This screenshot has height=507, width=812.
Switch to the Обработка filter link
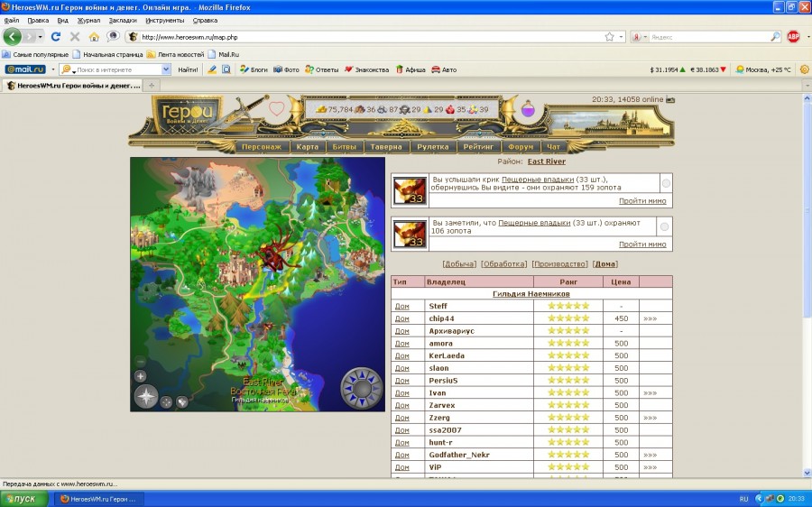click(x=503, y=263)
